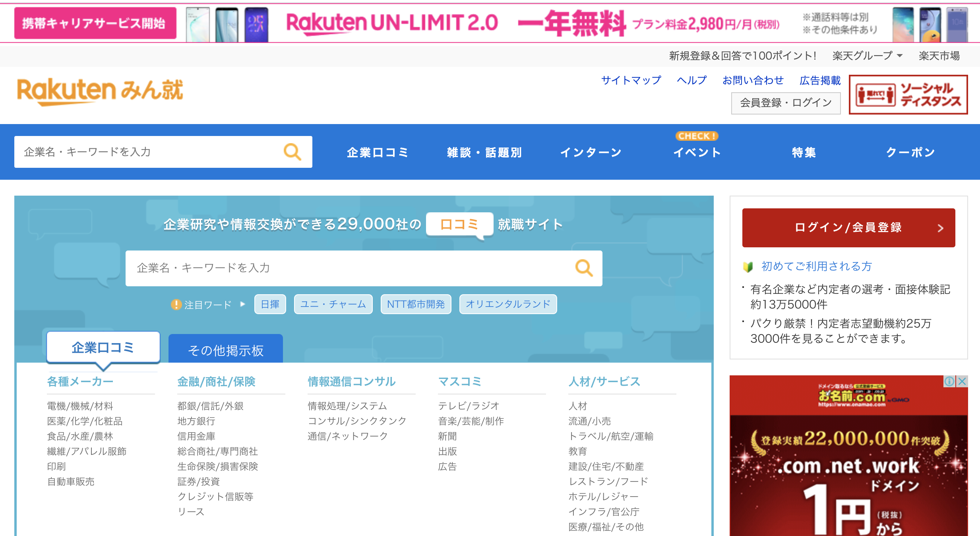This screenshot has height=536, width=980.
Task: Open 医薬/化学/化粧品 industry link
Action: click(85, 421)
